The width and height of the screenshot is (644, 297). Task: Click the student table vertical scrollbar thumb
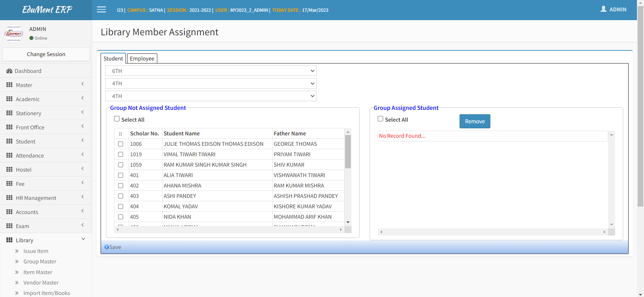pyautogui.click(x=348, y=151)
